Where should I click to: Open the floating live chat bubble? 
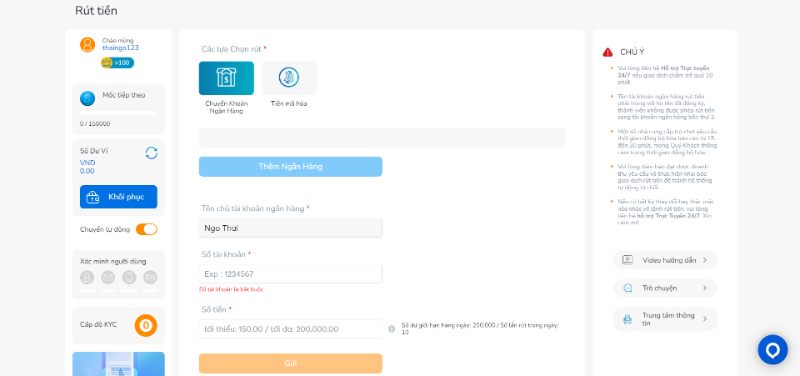pyautogui.click(x=772, y=350)
